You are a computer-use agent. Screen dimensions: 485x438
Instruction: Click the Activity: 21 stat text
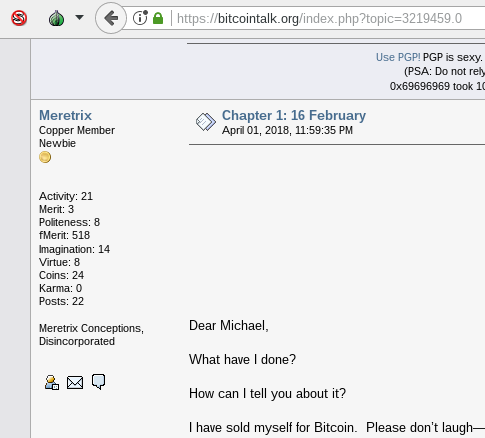[66, 196]
